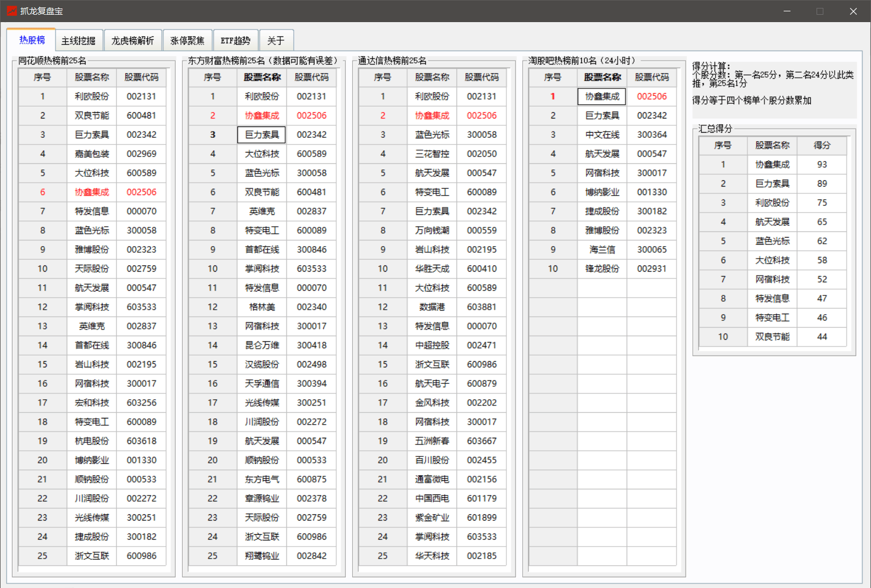The image size is (871, 588).
Task: Select stock code 002931 for 锋龙股份
Action: click(652, 269)
